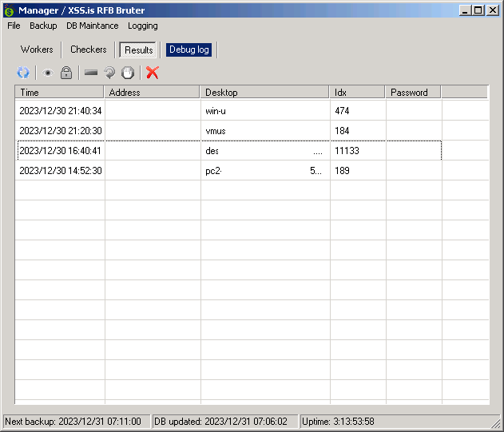Select the row with desktop win-u
The image size is (504, 432).
(216, 111)
